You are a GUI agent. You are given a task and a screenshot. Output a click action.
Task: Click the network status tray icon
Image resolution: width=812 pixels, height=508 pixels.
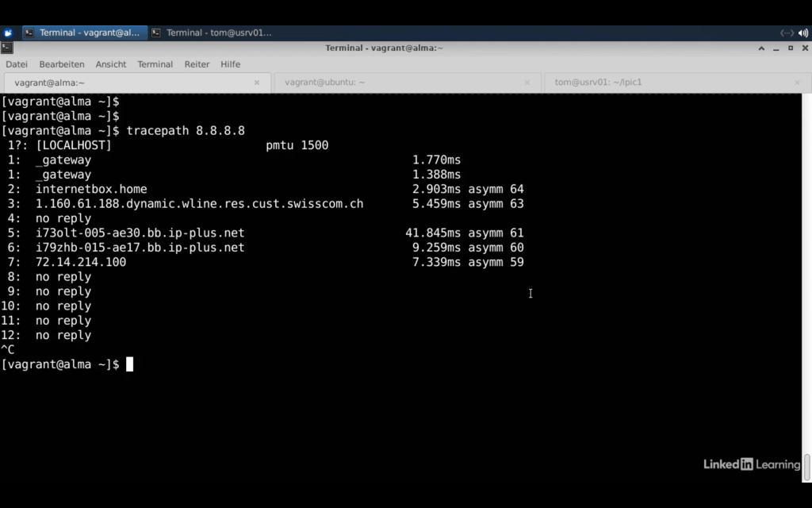[787, 33]
